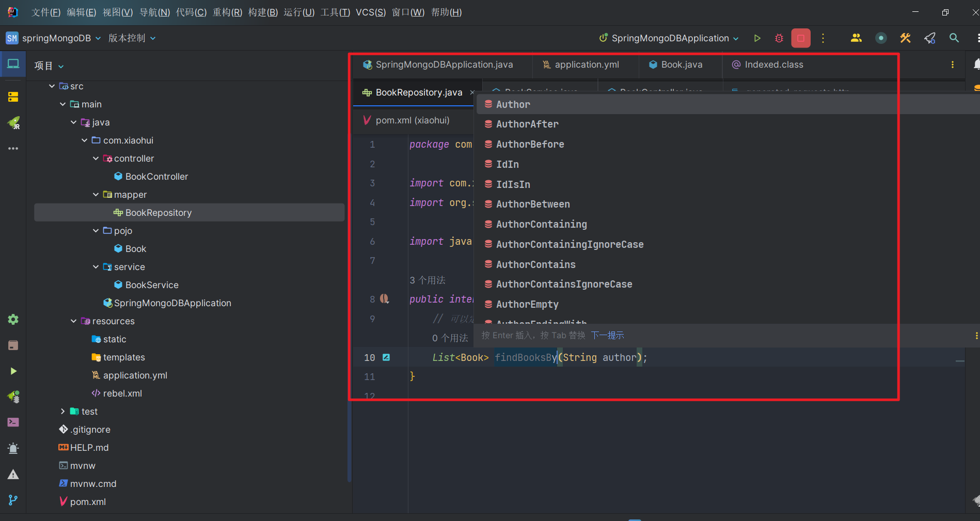Collapse the main folder
Screen dimensions: 980x521
(62, 104)
